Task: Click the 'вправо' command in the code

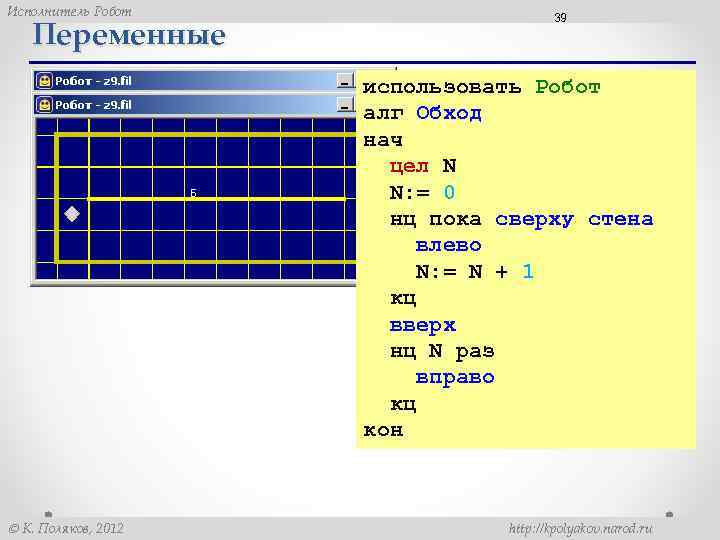Action: click(455, 377)
